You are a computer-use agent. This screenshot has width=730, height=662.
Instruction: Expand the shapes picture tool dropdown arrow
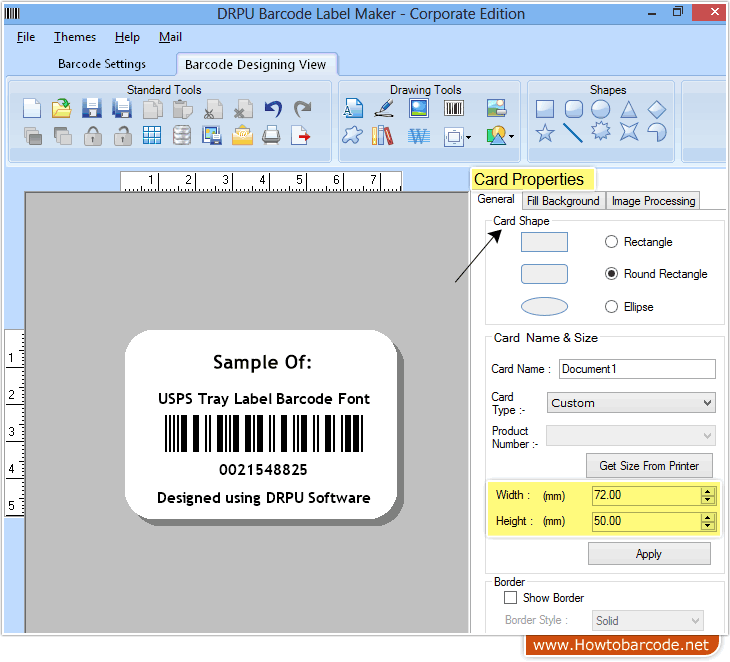[x=512, y=136]
